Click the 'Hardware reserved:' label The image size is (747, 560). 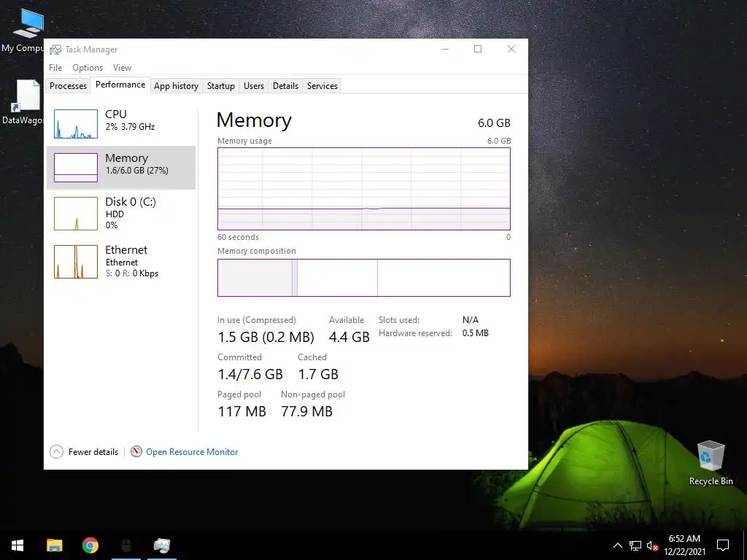pos(415,333)
